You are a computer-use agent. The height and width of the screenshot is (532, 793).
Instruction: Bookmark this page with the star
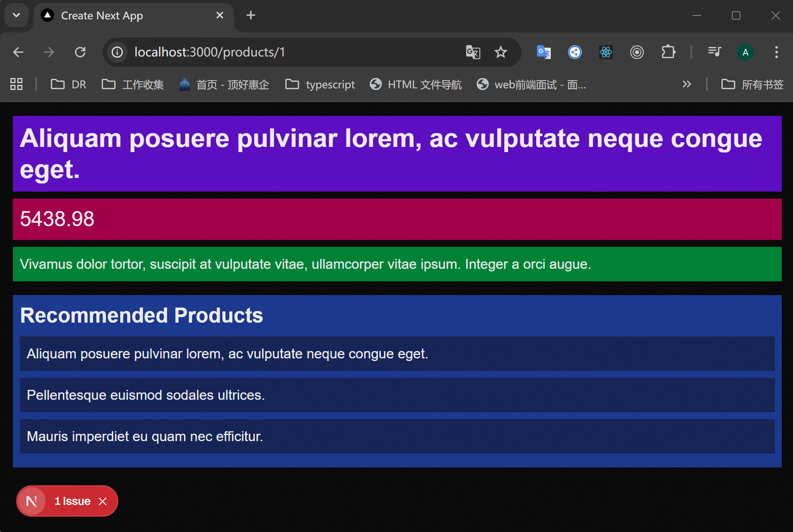(x=500, y=53)
